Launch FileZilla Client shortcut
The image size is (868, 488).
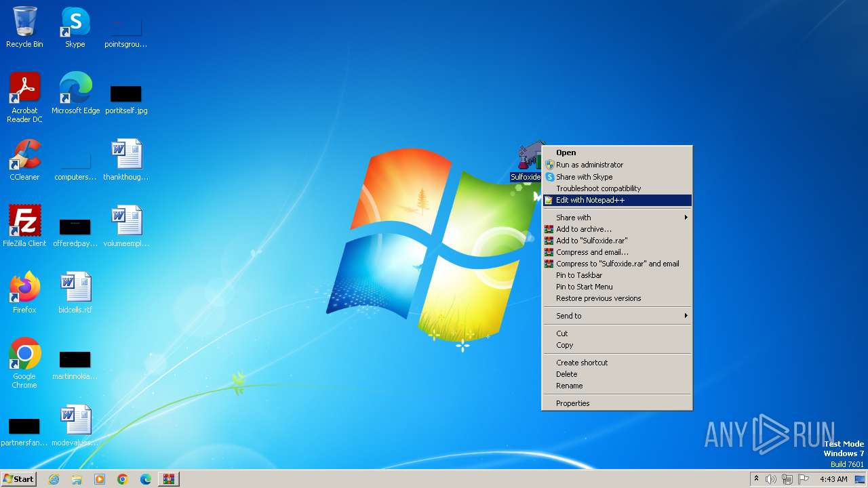(24, 226)
